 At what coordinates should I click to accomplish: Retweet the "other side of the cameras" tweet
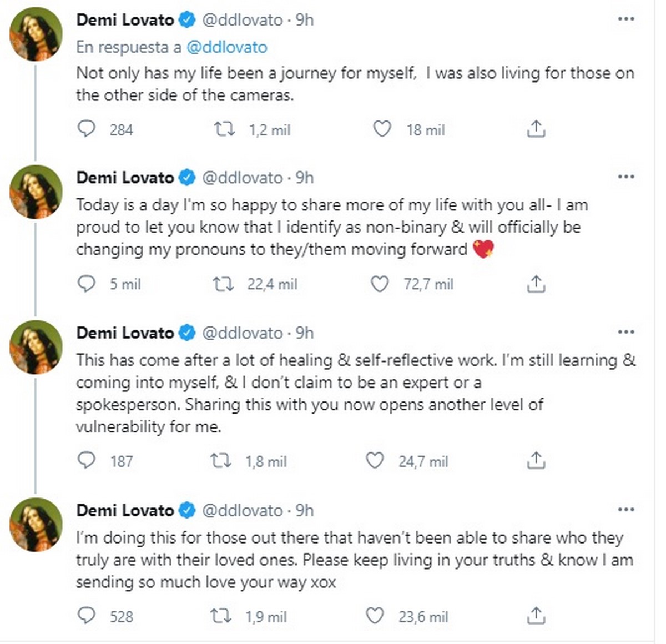[x=224, y=129]
